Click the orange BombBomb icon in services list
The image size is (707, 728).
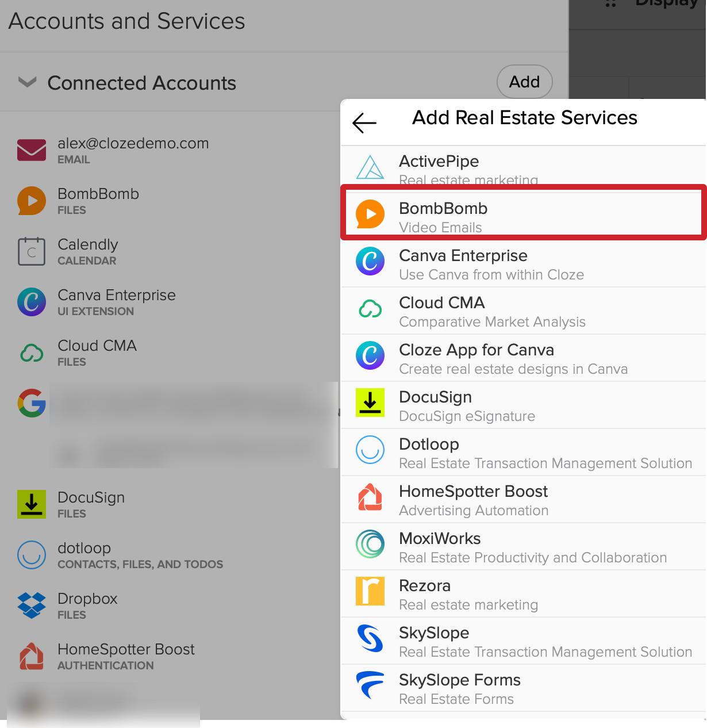pos(370,214)
